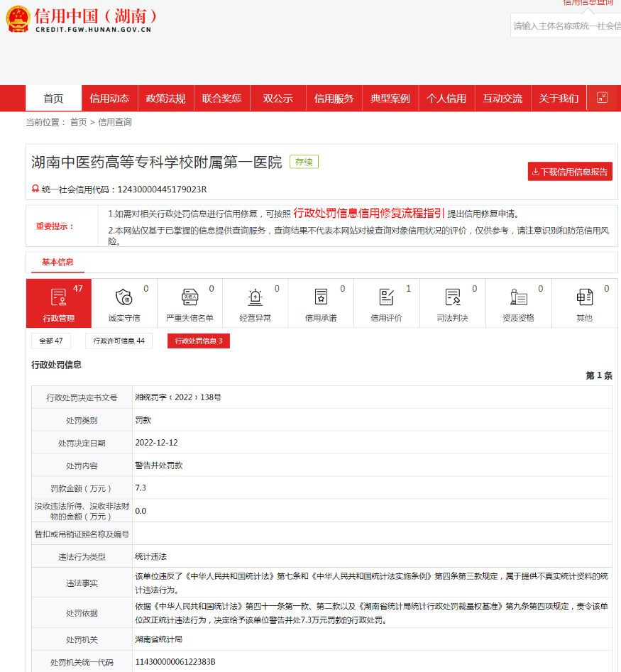Focus the subject name search field
This screenshot has height=672, width=621.
(566, 26)
